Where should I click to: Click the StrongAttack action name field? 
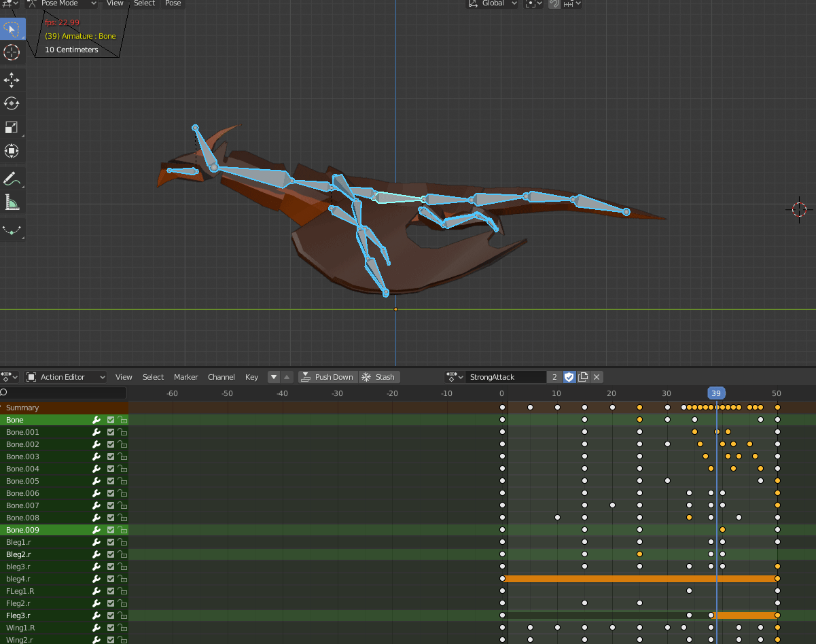coord(505,377)
